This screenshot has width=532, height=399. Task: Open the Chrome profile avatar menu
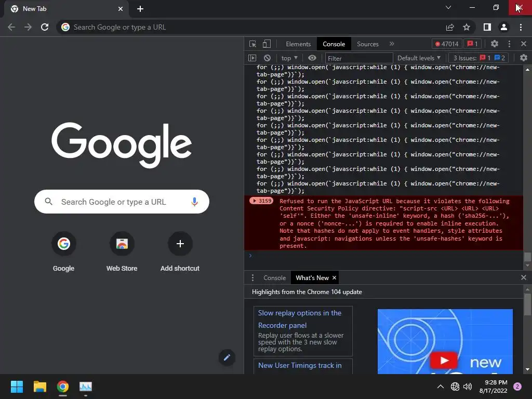point(504,27)
